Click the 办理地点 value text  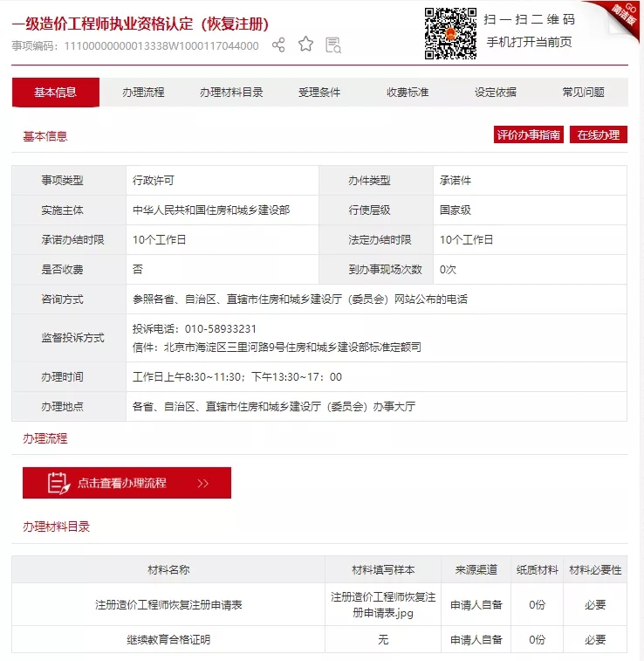[x=274, y=406]
